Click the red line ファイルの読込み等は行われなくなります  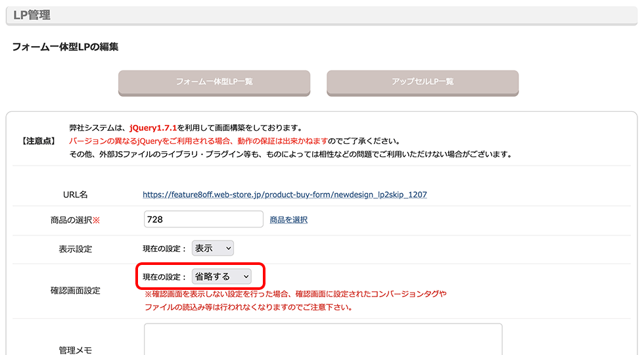click(x=248, y=307)
